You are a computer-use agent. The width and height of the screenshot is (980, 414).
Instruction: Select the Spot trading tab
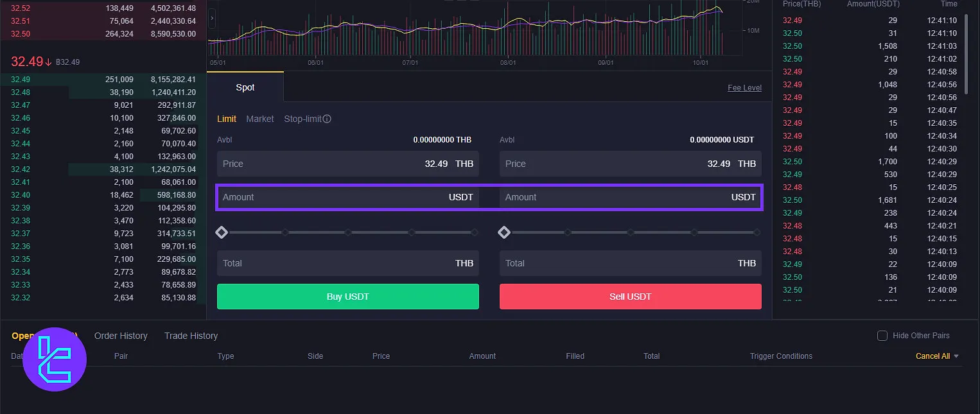tap(245, 87)
